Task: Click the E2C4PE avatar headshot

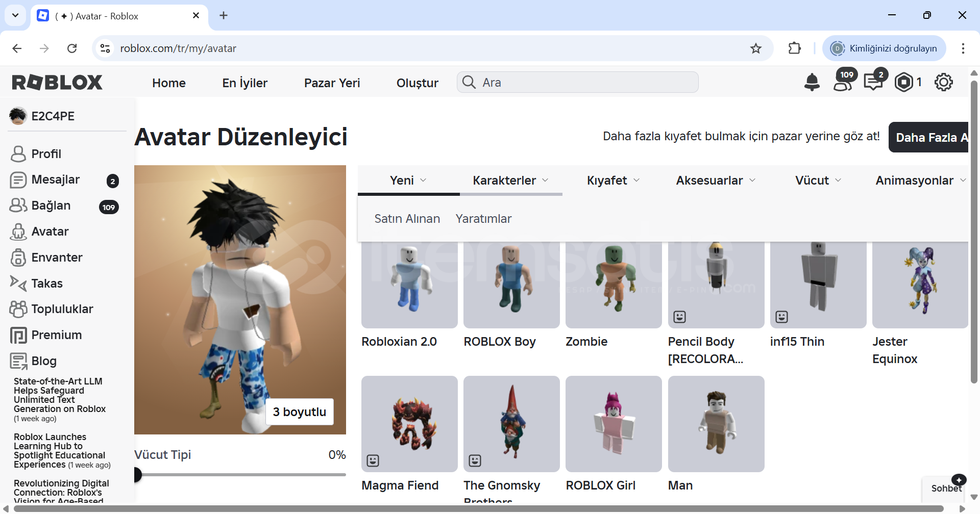Action: [x=18, y=116]
